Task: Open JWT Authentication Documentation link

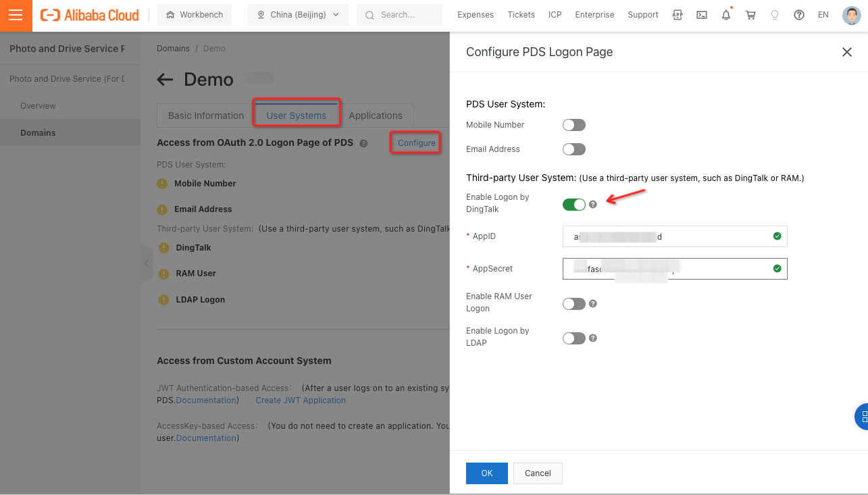Action: [206, 400]
